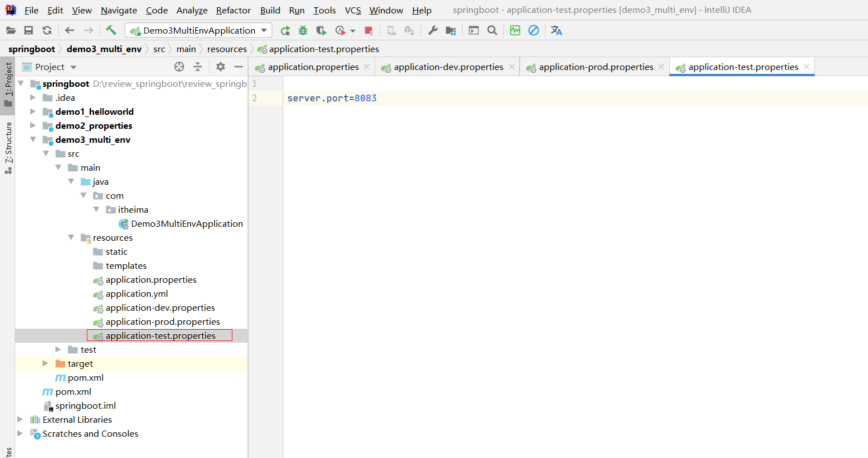Click the resources breadcrumb in navigation bar
This screenshot has width=868, height=458.
coord(227,49)
